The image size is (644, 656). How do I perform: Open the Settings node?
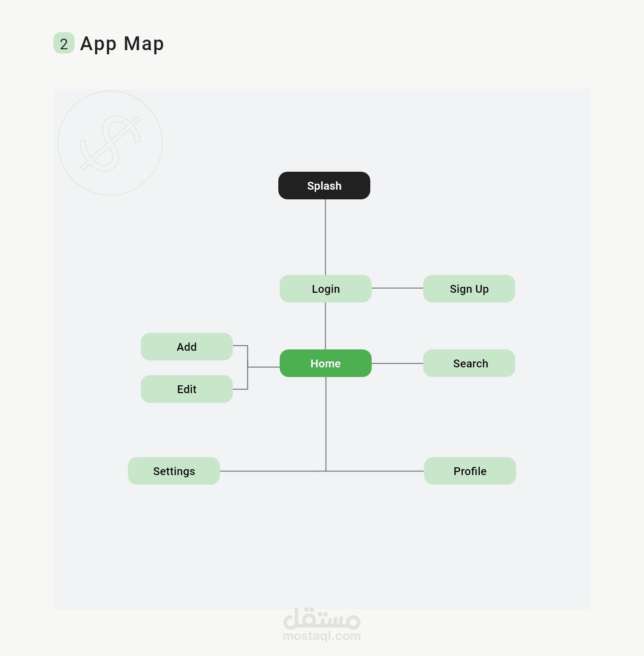pyautogui.click(x=174, y=471)
